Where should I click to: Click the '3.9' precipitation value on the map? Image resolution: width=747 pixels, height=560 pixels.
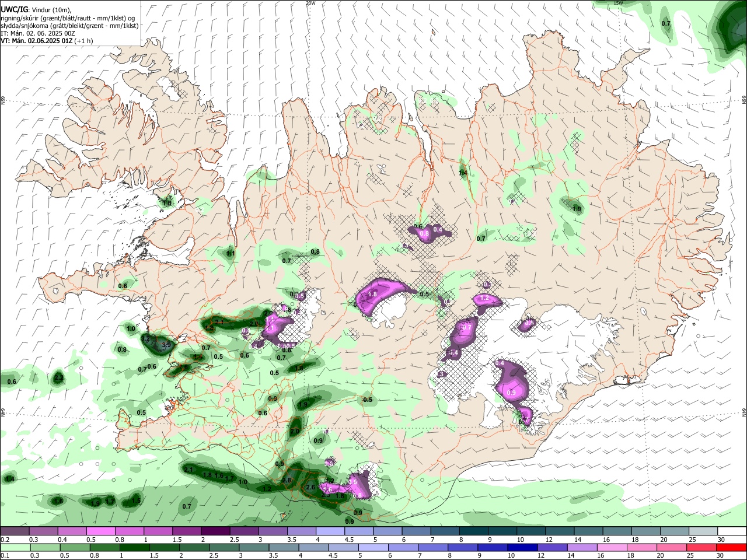click(166, 345)
